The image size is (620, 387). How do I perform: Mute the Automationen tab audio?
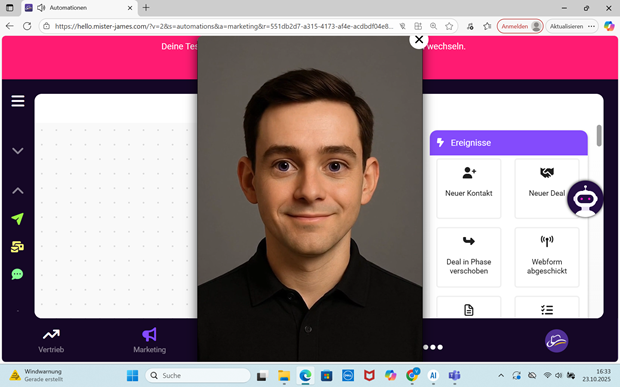tap(41, 8)
